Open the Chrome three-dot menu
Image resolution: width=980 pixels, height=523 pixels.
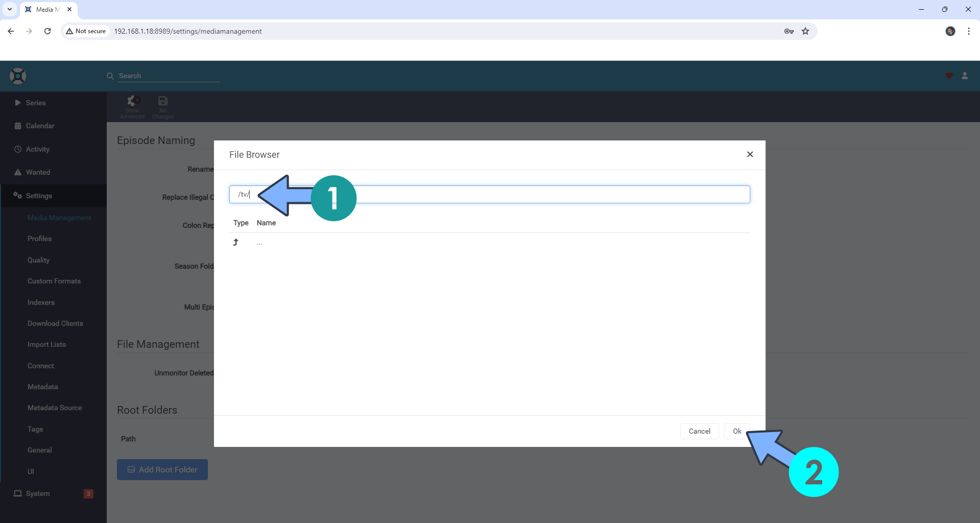[x=968, y=31]
